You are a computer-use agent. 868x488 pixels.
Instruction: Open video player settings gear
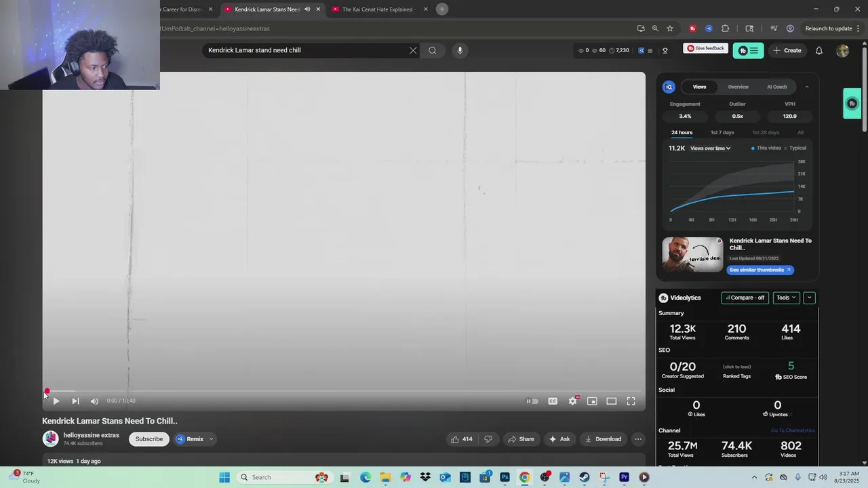pos(572,401)
